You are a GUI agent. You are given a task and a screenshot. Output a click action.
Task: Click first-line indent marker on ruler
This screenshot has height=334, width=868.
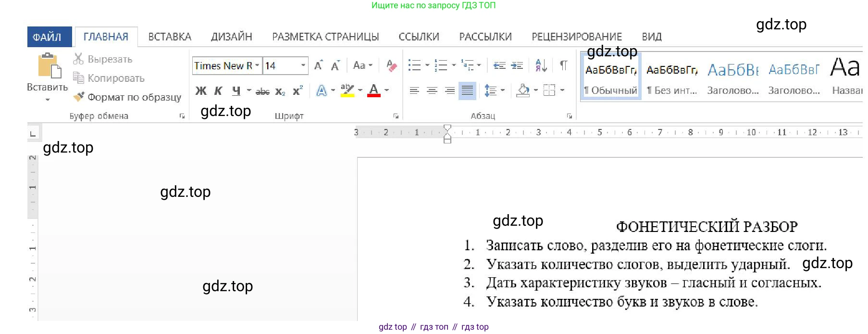pyautogui.click(x=447, y=128)
